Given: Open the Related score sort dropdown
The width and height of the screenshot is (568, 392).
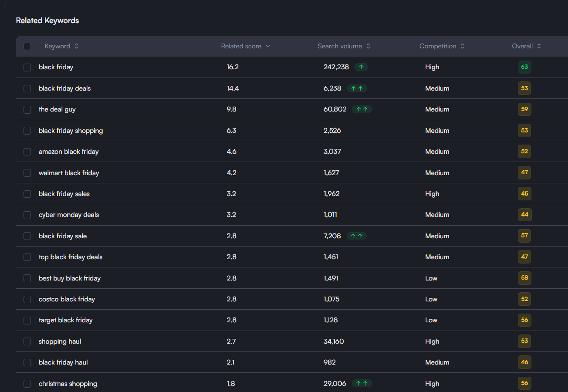Looking at the screenshot, I should (267, 46).
